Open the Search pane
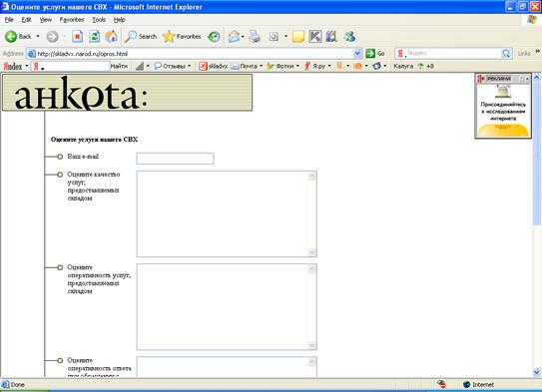The image size is (542, 392). [x=141, y=36]
